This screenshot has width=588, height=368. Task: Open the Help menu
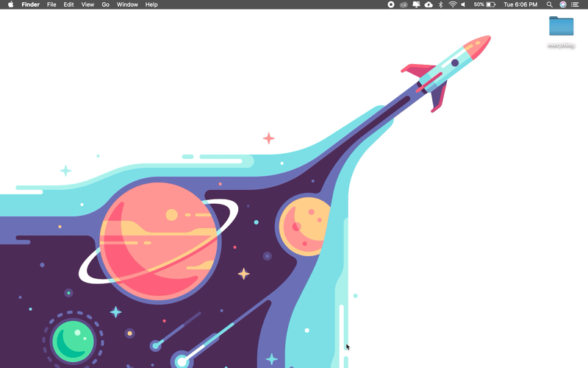[x=151, y=4]
